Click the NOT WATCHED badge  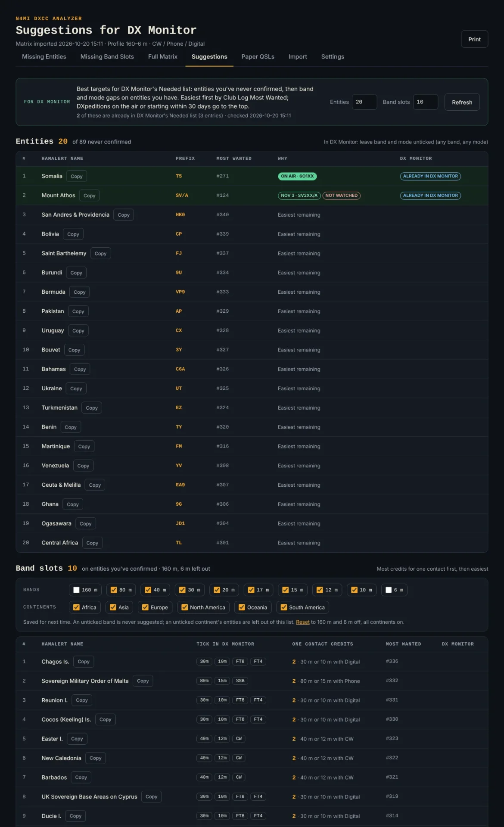click(x=342, y=196)
